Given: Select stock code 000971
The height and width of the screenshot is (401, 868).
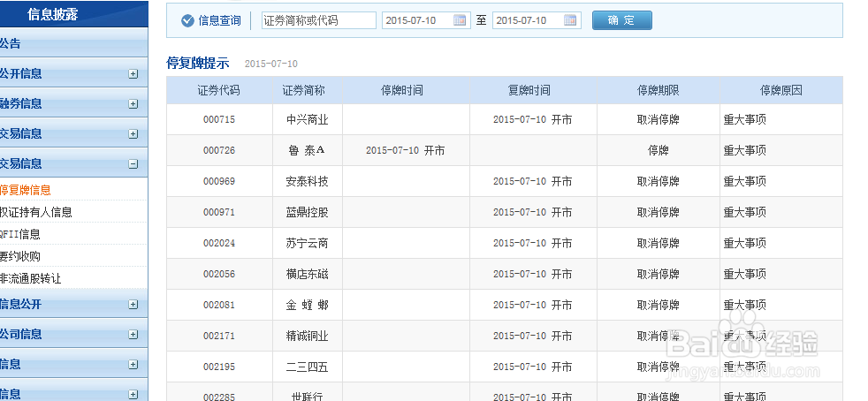Looking at the screenshot, I should click(219, 212).
